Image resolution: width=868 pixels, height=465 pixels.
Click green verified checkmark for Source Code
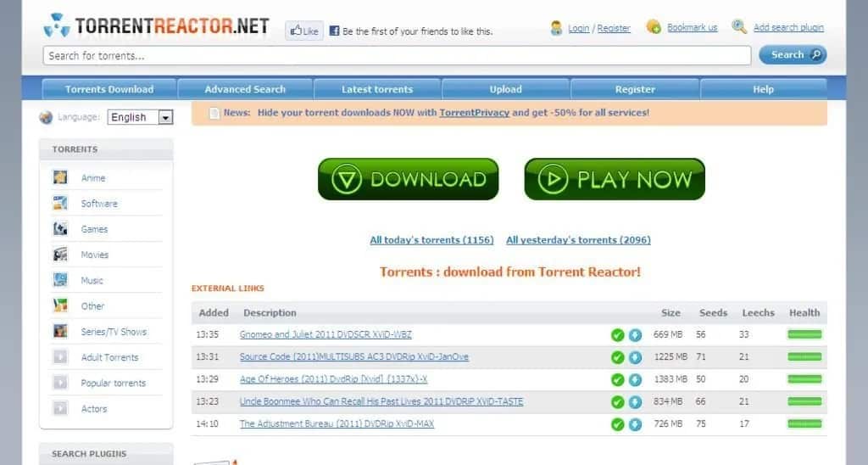coord(618,357)
